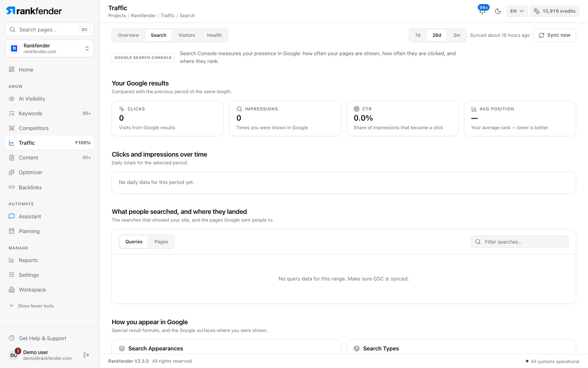Click the Traffic chart icon
This screenshot has width=588, height=368.
(x=12, y=143)
